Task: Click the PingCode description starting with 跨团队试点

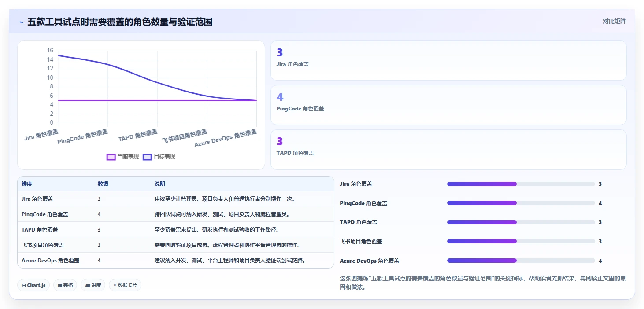Action: pos(222,214)
